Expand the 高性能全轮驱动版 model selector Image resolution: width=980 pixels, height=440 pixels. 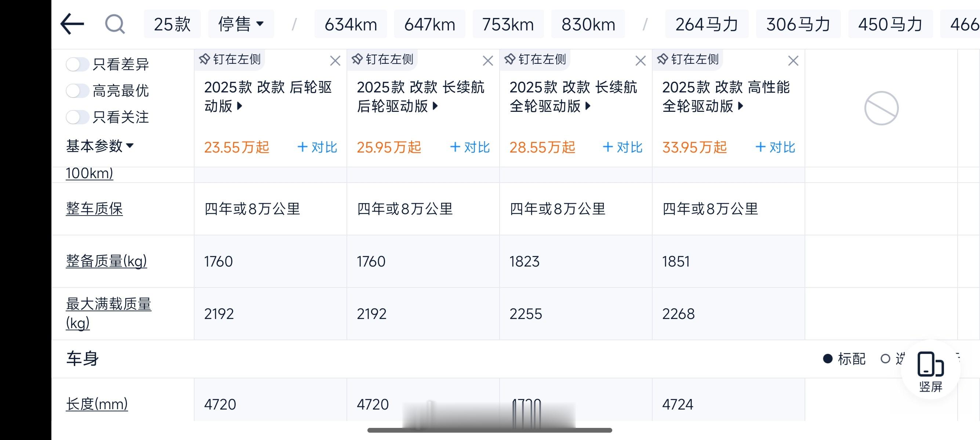click(x=726, y=96)
